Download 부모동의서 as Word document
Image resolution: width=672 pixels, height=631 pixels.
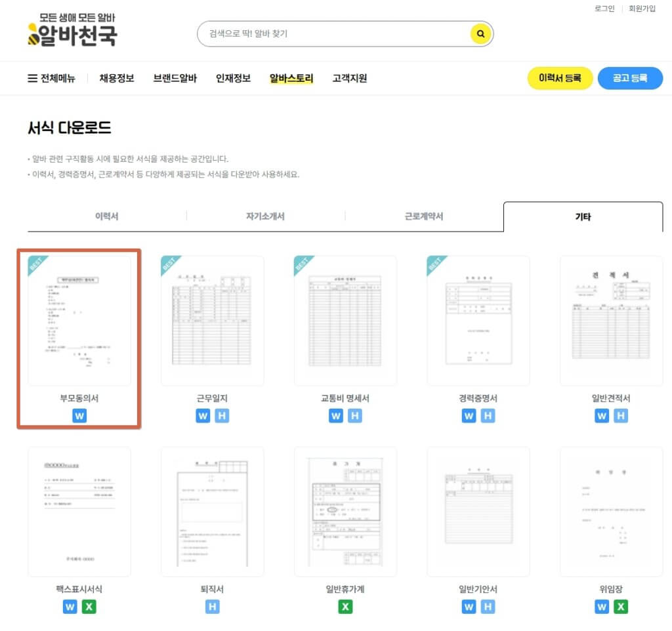click(80, 415)
